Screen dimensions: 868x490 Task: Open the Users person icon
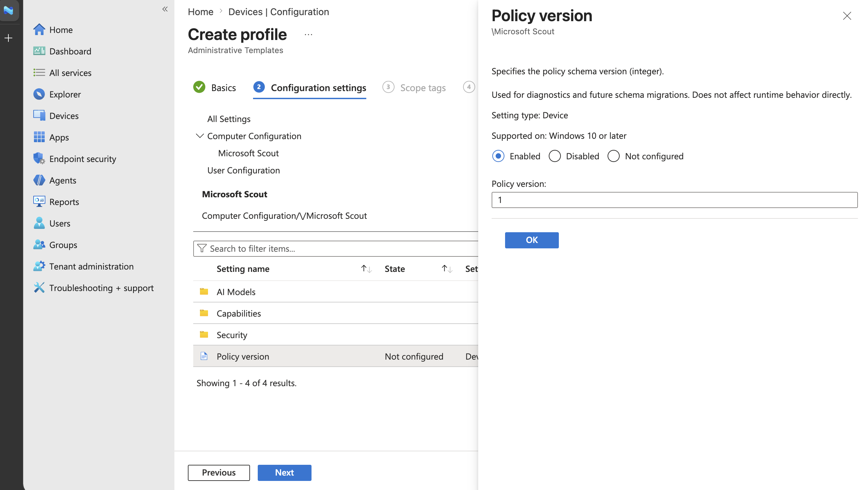[x=39, y=223]
